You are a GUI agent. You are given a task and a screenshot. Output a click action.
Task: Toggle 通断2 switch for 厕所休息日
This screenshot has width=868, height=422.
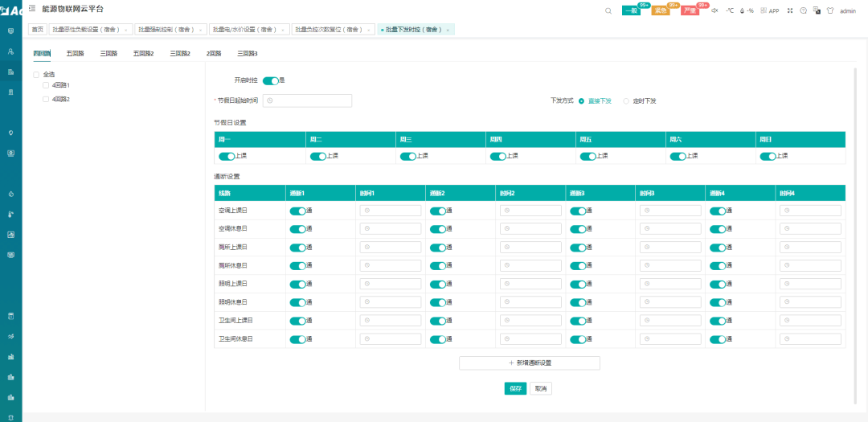(x=438, y=266)
